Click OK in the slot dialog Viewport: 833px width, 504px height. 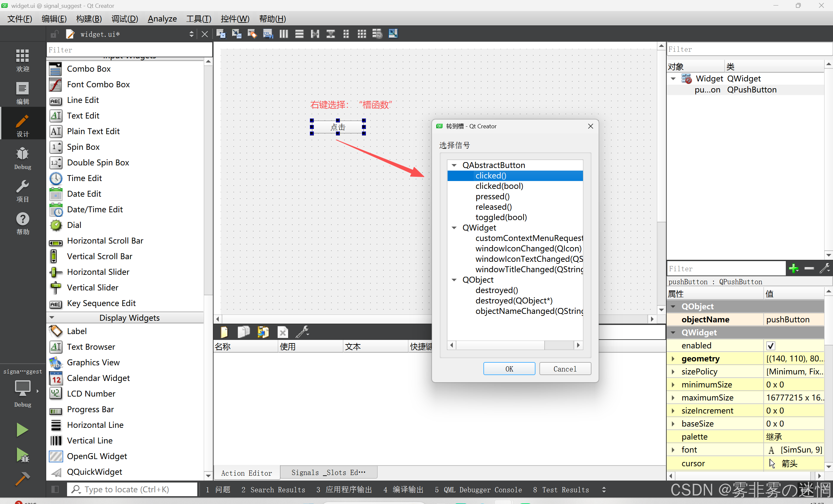[x=509, y=369]
